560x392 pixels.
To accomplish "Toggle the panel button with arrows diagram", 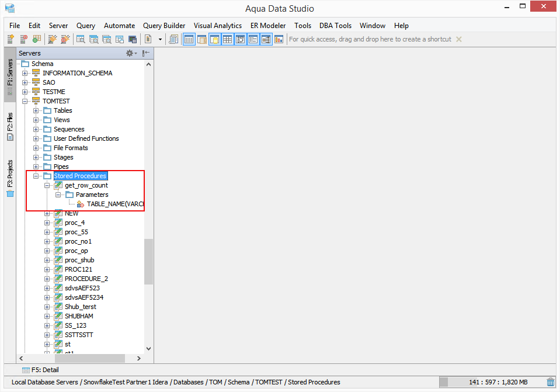I will [241, 39].
